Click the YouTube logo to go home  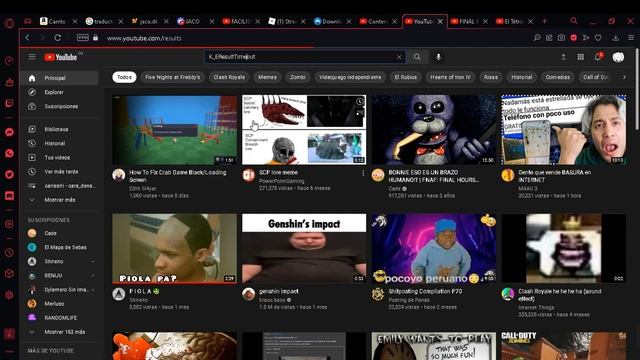(x=61, y=57)
